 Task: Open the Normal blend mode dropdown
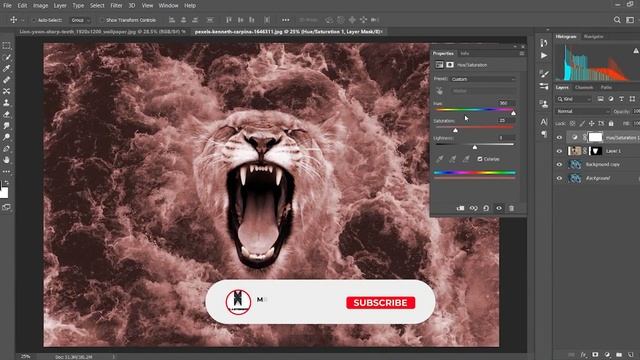click(582, 111)
